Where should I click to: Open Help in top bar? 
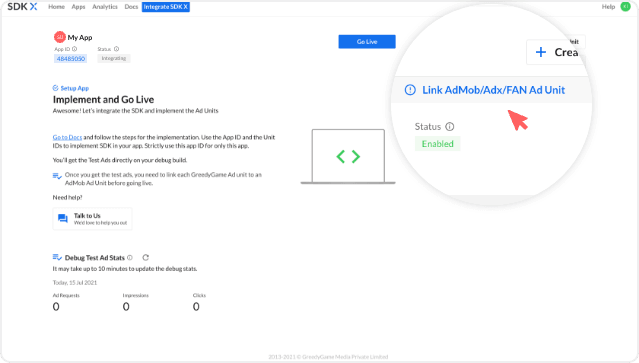608,7
